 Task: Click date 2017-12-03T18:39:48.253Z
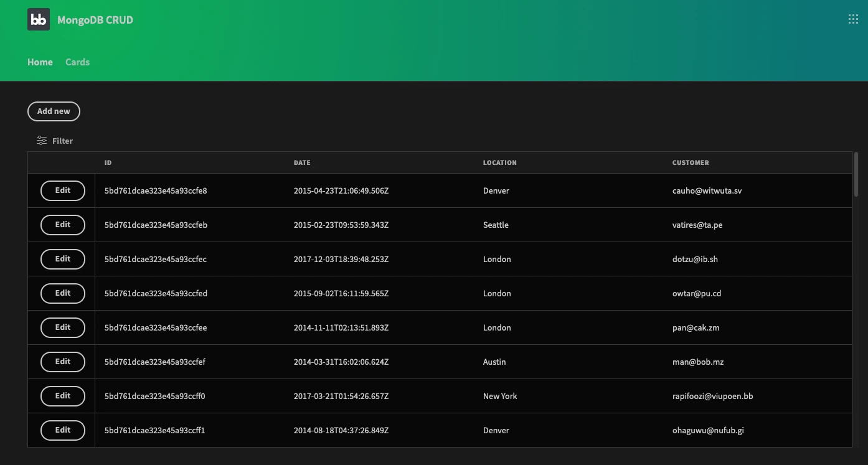point(341,259)
